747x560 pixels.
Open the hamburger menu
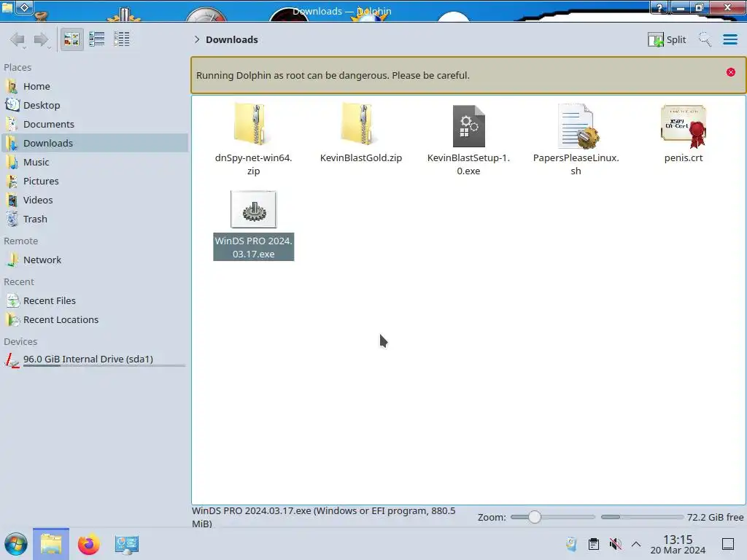729,39
